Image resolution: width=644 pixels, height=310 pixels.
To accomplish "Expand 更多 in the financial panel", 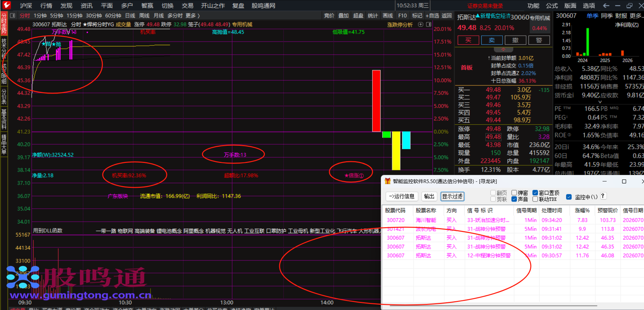I will pyautogui.click(x=637, y=15).
